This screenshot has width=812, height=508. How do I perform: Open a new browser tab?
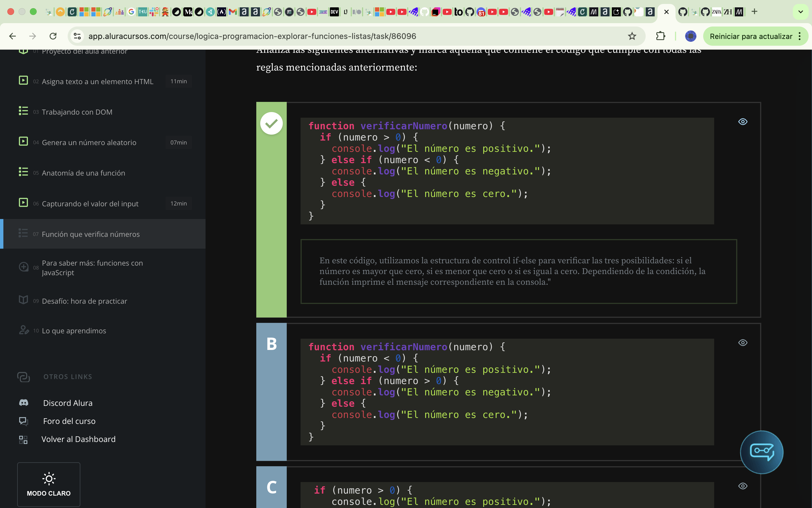(x=754, y=12)
